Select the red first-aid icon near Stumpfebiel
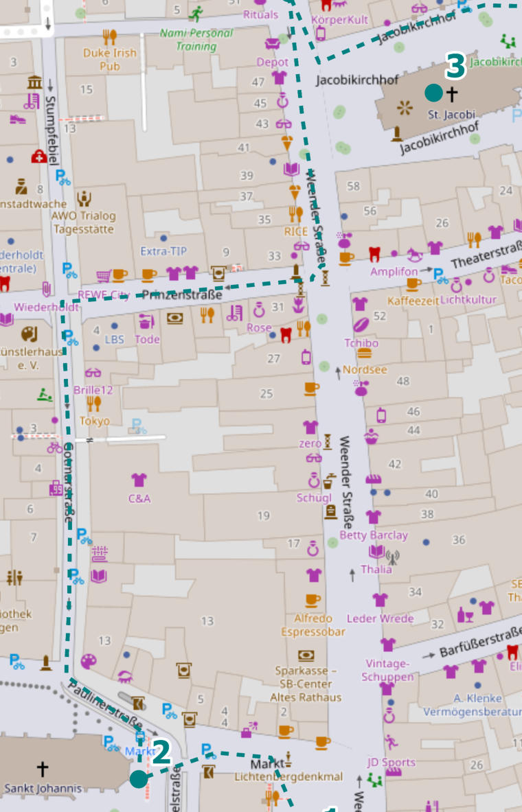This screenshot has width=522, height=812. tap(39, 156)
